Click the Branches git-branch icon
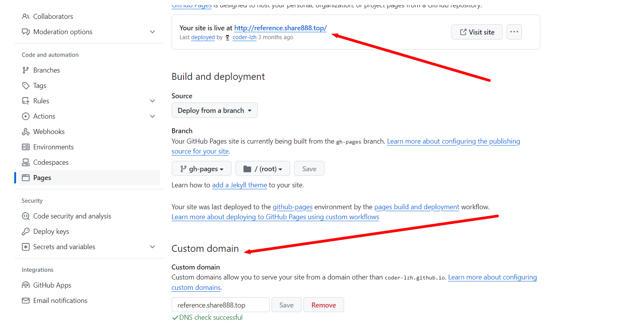This screenshot has height=329, width=644. [x=26, y=70]
